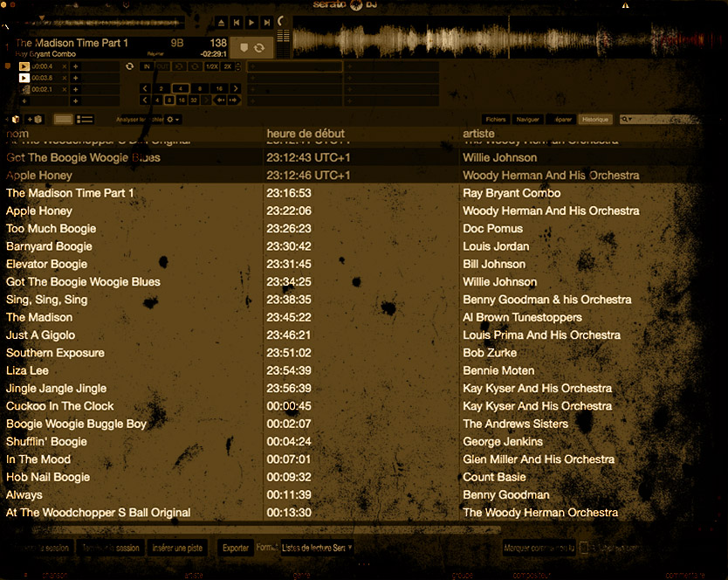Sort by artiste column header
Screen dimensions: 728x580
click(x=478, y=134)
